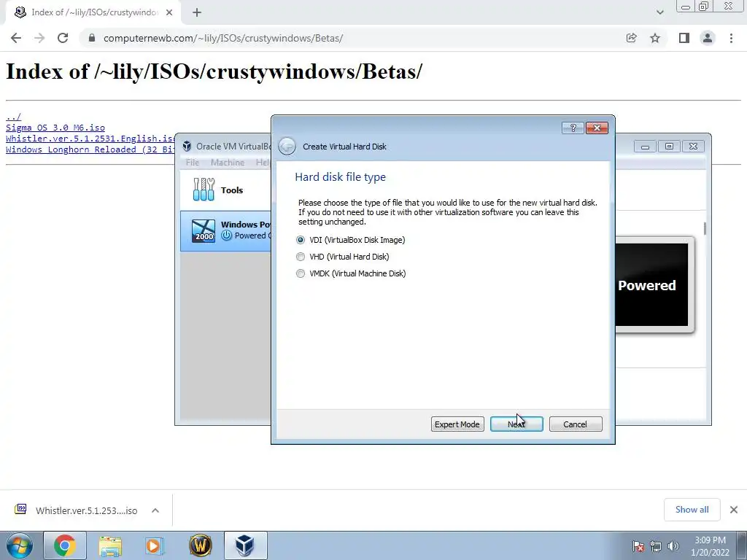Open World of Warcraft taskbar icon
The width and height of the screenshot is (747, 560).
coord(201,545)
